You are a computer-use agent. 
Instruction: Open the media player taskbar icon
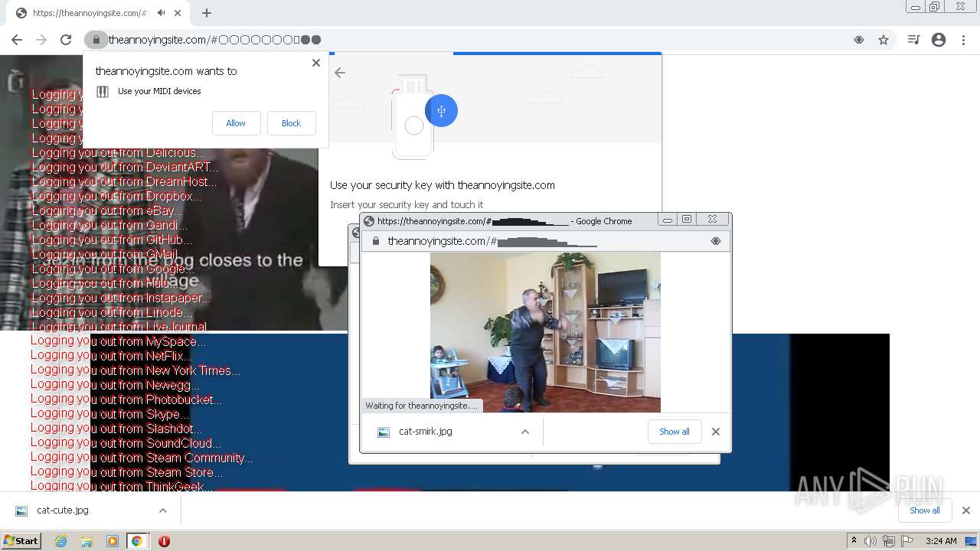tap(113, 541)
